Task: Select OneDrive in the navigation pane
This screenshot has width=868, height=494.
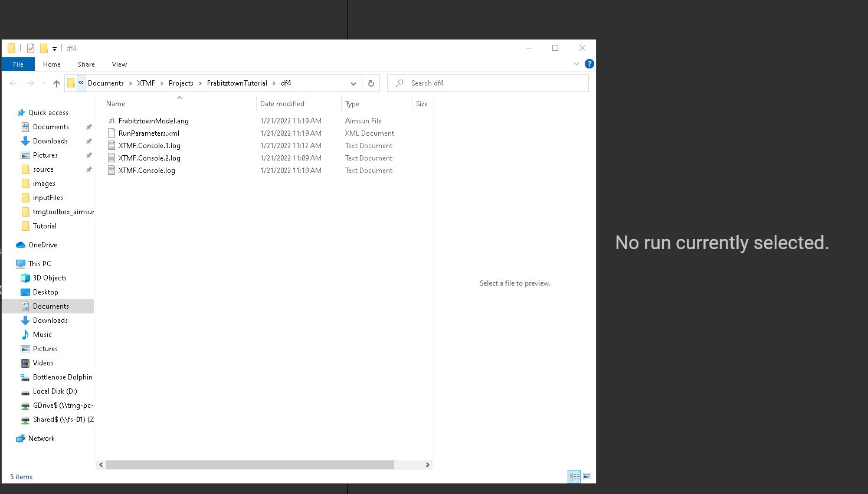Action: pos(41,244)
